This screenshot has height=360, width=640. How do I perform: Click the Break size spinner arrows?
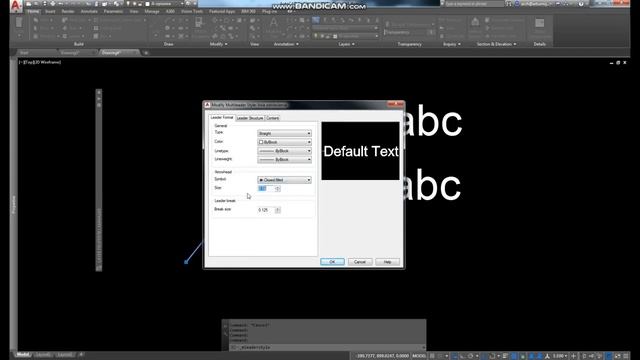278,210
